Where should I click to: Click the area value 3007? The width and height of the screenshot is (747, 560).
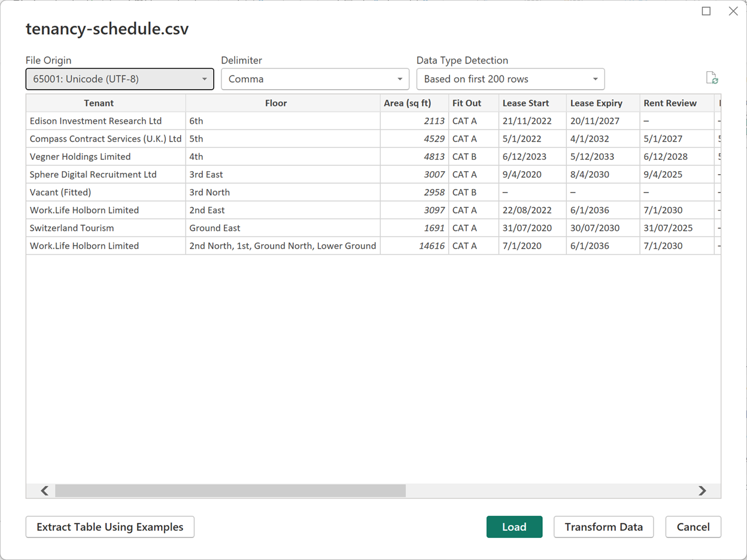point(414,175)
